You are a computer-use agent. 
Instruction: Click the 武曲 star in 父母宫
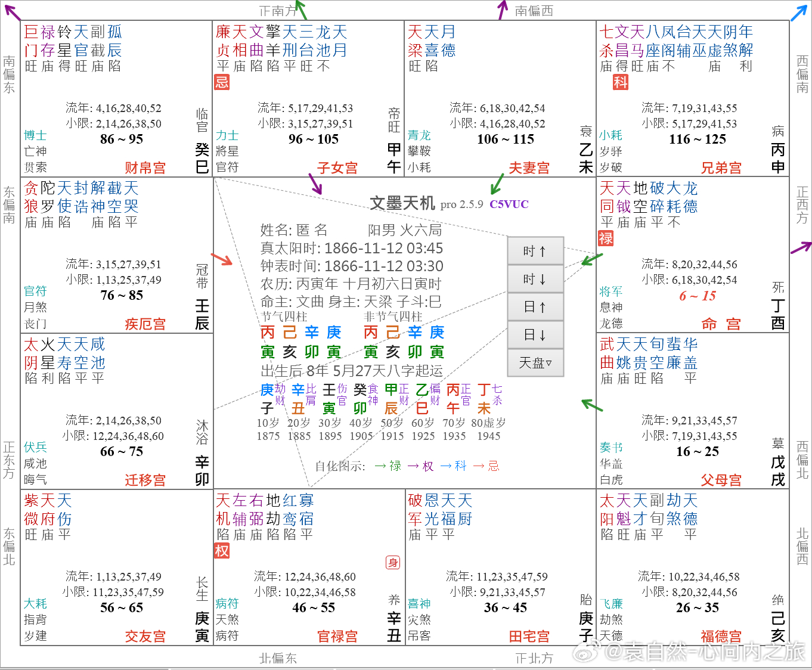(607, 353)
